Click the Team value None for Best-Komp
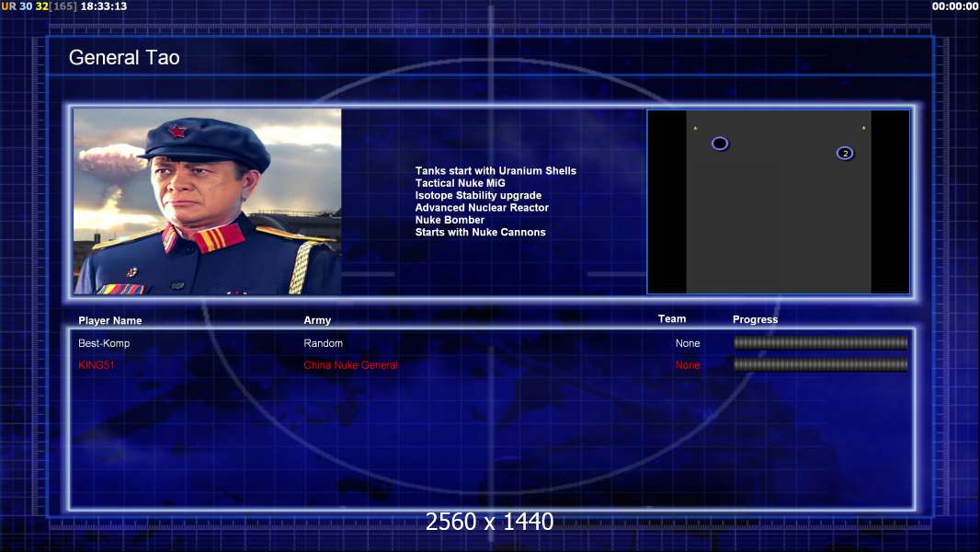980x552 pixels. point(687,343)
